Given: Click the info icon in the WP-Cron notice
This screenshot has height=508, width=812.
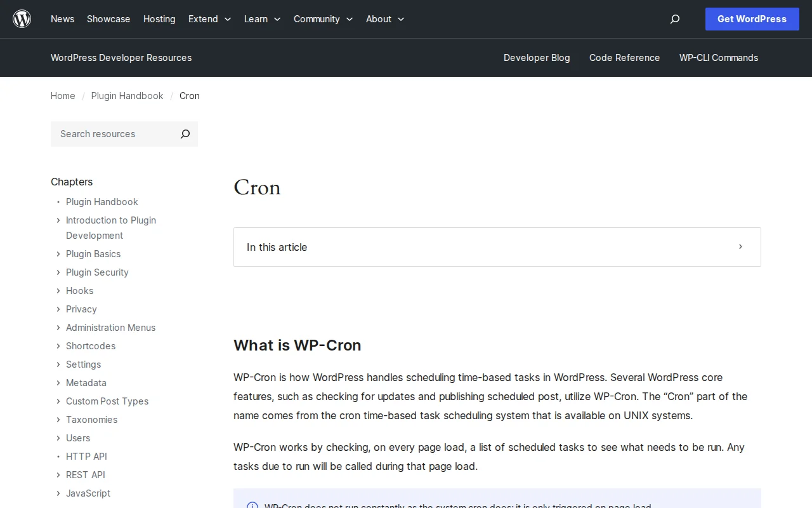Looking at the screenshot, I should tap(252, 505).
